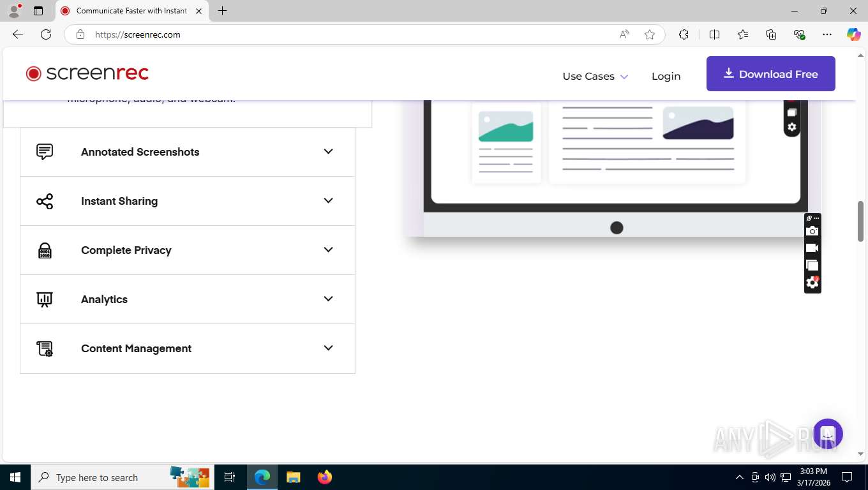The height and width of the screenshot is (490, 868).
Task: Select the Communicate Faster with Instant tab
Action: (x=131, y=11)
